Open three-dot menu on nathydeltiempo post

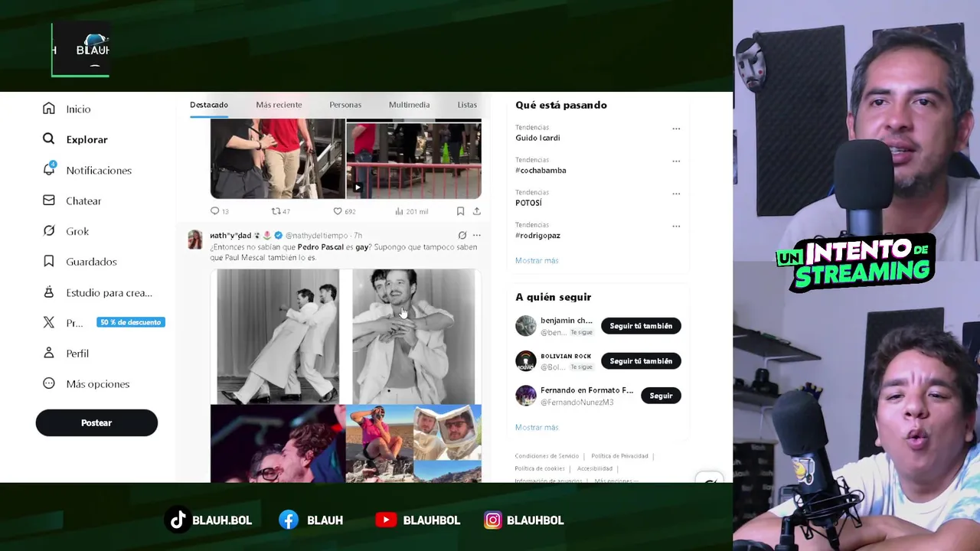476,235
